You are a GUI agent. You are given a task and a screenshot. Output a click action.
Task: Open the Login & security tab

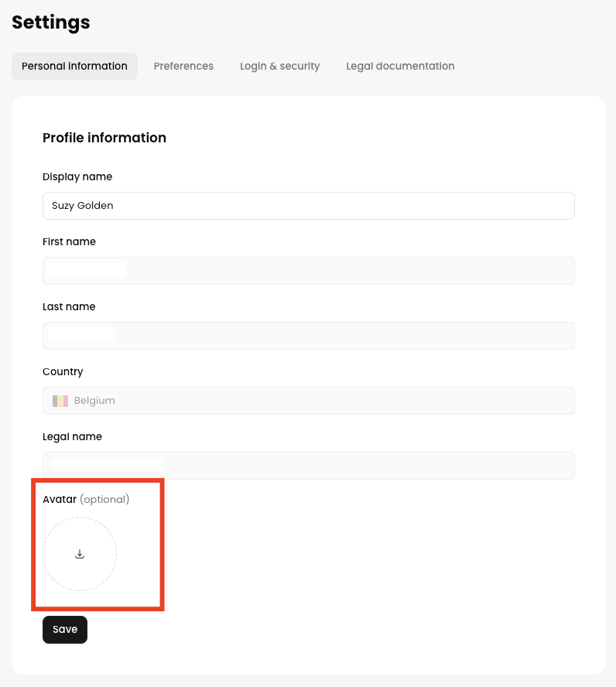tap(279, 67)
